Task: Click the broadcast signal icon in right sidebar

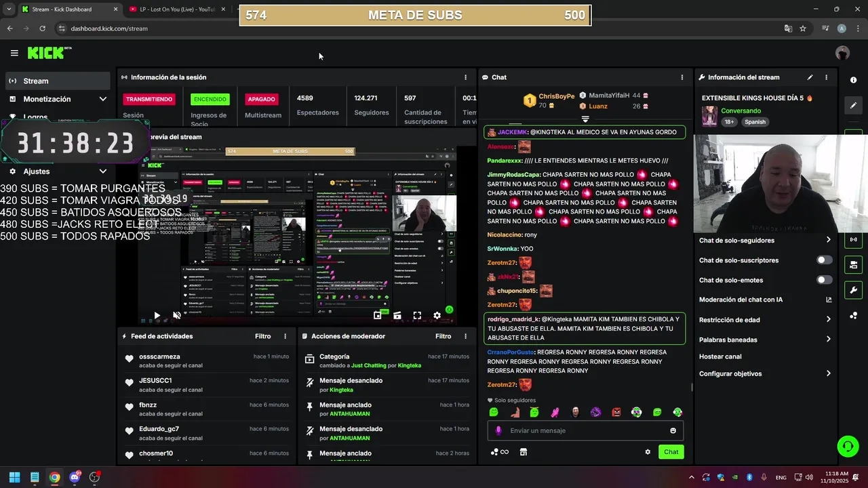Action: [x=853, y=239]
